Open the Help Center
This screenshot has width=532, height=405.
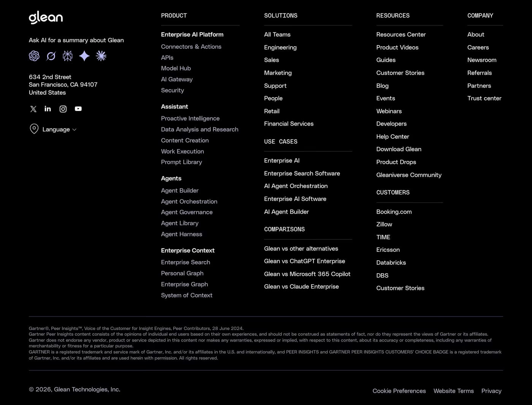tap(393, 137)
